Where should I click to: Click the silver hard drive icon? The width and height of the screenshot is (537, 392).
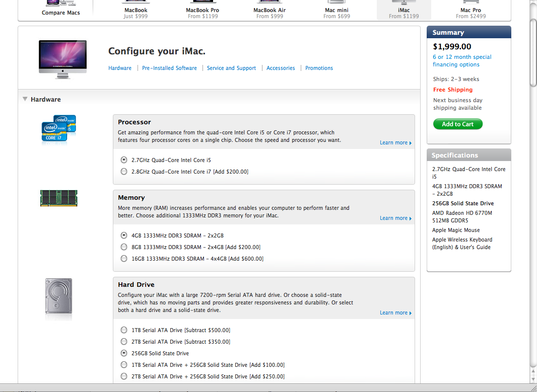click(59, 296)
